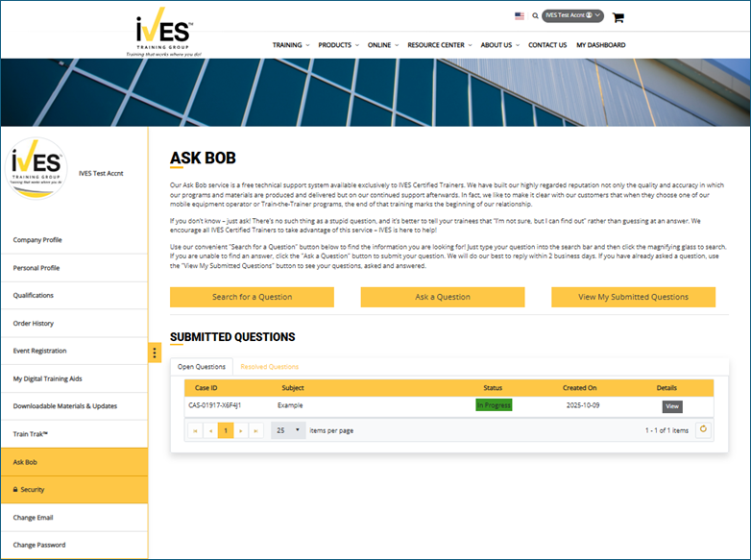Click the Ask a Question button
751x560 pixels.
coord(442,297)
